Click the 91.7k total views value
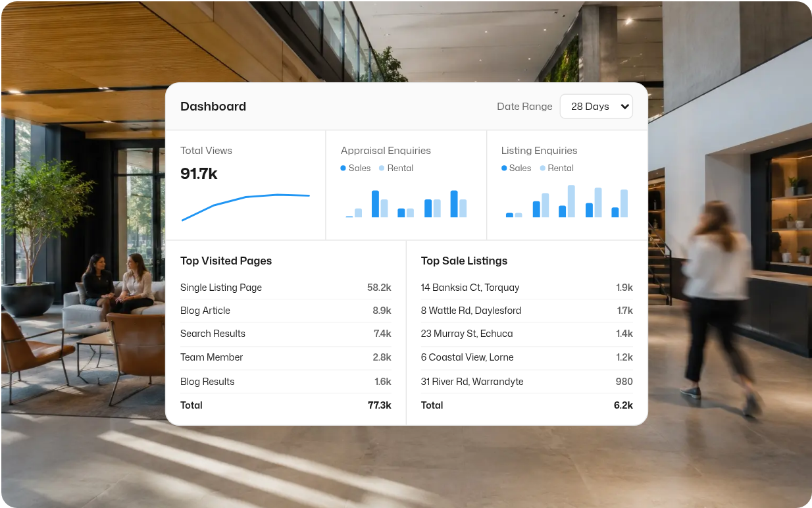This screenshot has height=508, width=812. point(199,174)
